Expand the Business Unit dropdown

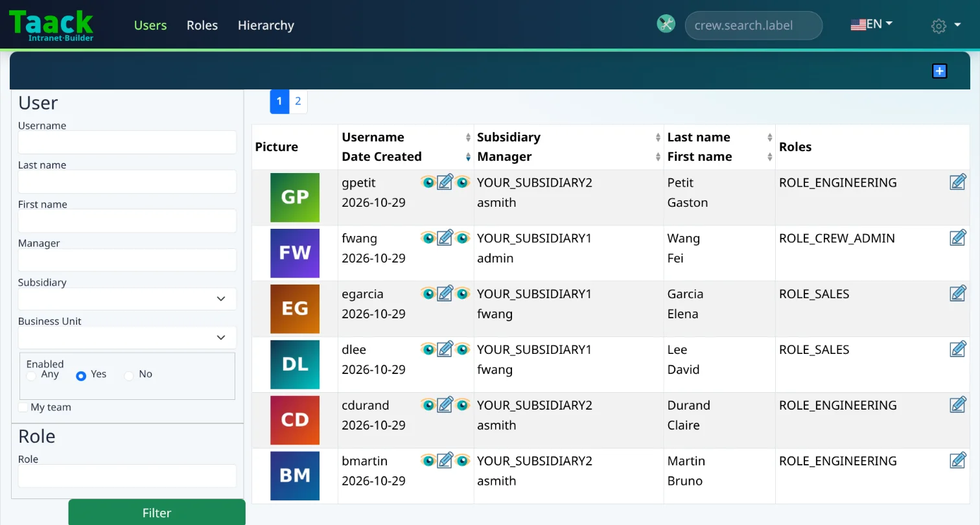click(x=127, y=338)
